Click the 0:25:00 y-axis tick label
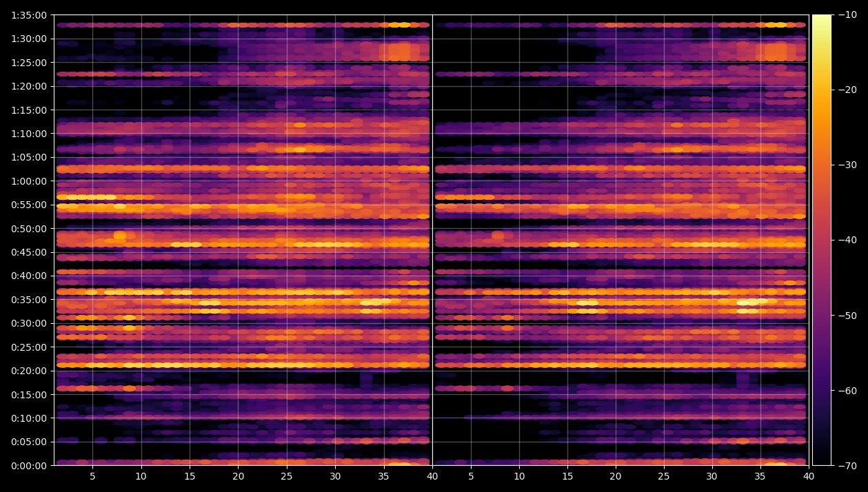This screenshot has width=868, height=492. pos(29,347)
